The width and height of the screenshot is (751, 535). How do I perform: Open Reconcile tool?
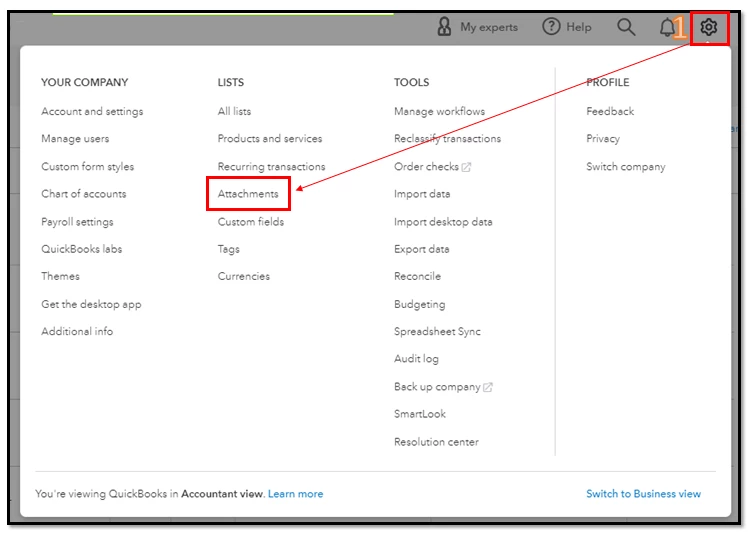pyautogui.click(x=417, y=276)
